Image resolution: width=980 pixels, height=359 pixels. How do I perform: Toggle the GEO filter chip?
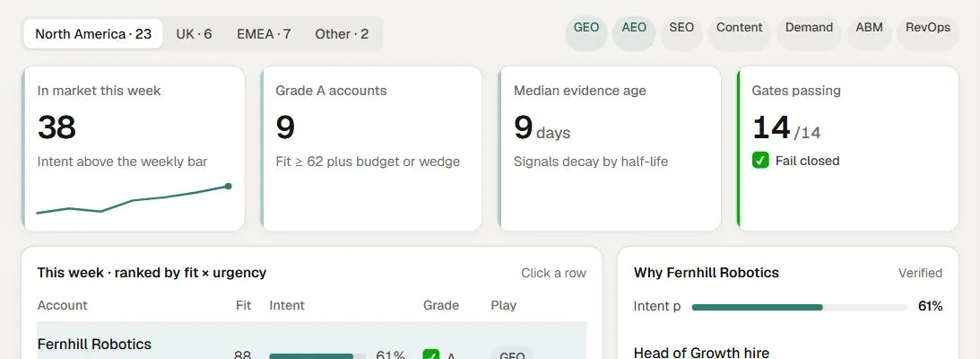click(586, 32)
